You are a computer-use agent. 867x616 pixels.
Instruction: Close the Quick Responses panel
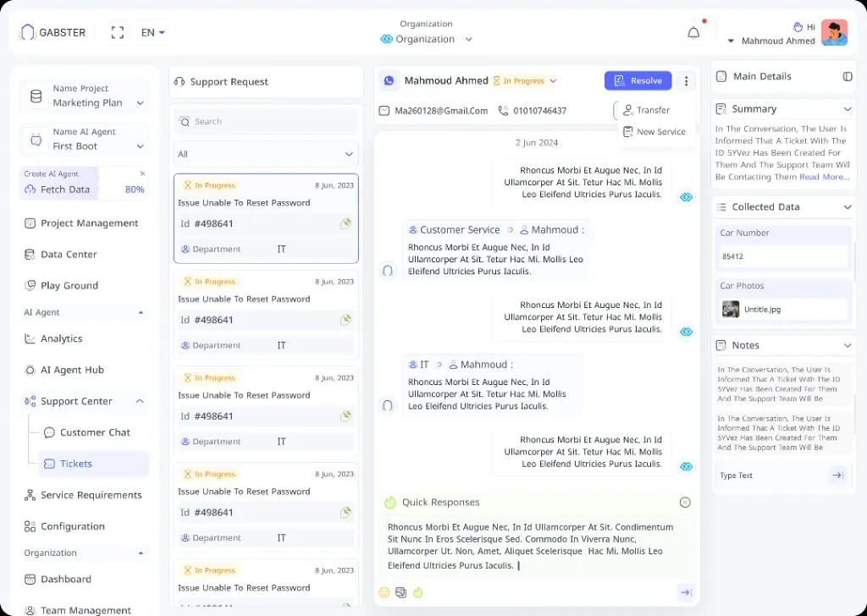coord(684,502)
